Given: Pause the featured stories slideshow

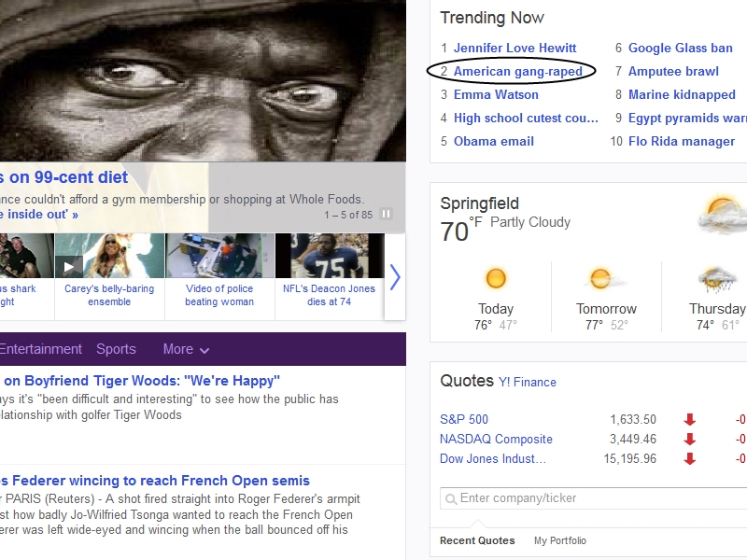Looking at the screenshot, I should pyautogui.click(x=387, y=215).
